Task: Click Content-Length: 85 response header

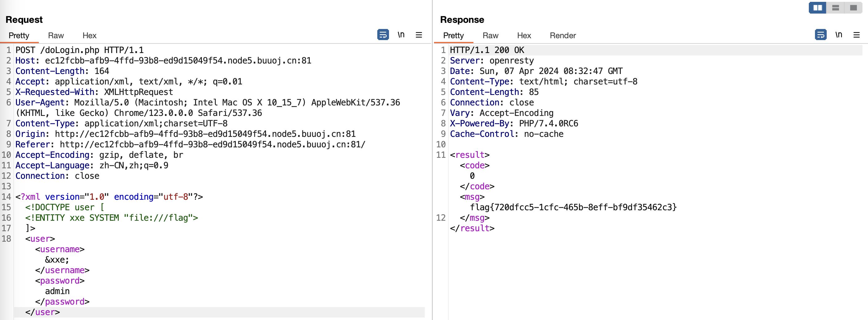Action: tap(494, 92)
